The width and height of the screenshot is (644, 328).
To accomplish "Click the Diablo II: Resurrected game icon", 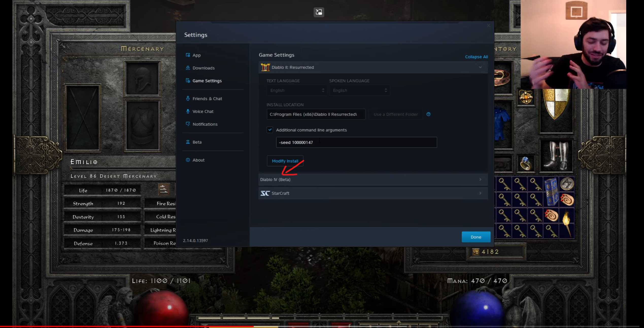I will [265, 67].
